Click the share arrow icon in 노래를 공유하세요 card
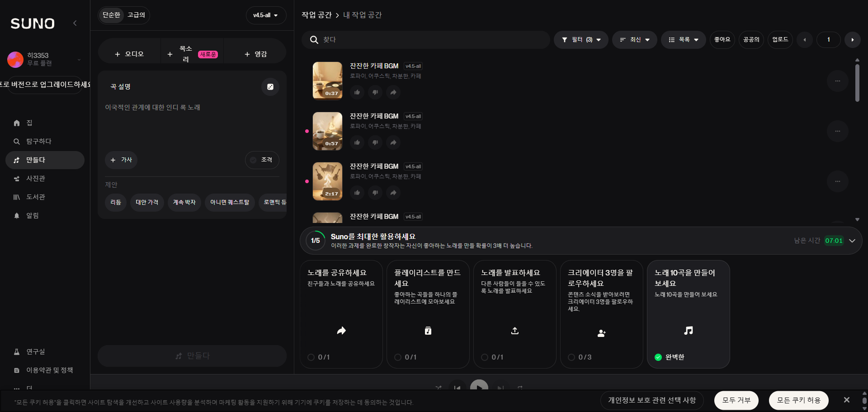The image size is (868, 412). [x=341, y=331]
